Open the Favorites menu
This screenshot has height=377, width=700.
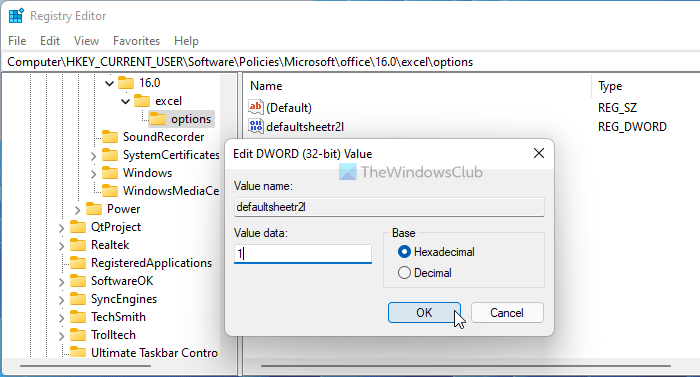(x=136, y=41)
